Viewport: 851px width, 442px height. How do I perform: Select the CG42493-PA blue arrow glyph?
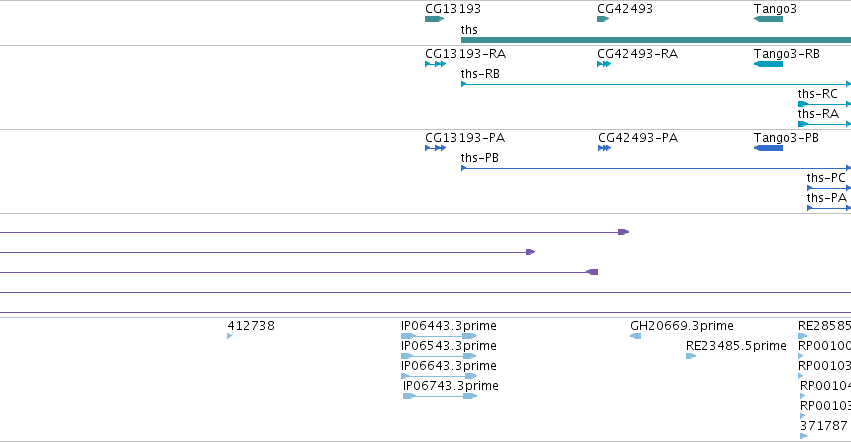point(605,148)
